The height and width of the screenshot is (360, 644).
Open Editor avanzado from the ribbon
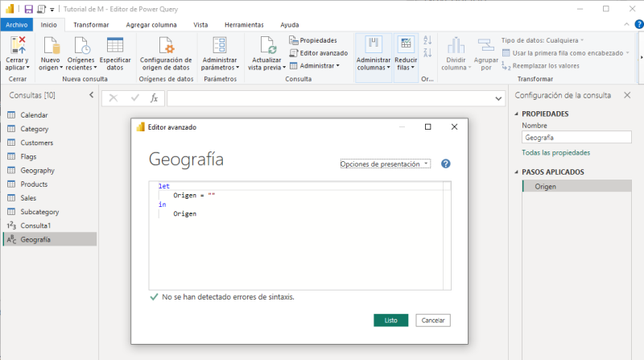pyautogui.click(x=319, y=53)
